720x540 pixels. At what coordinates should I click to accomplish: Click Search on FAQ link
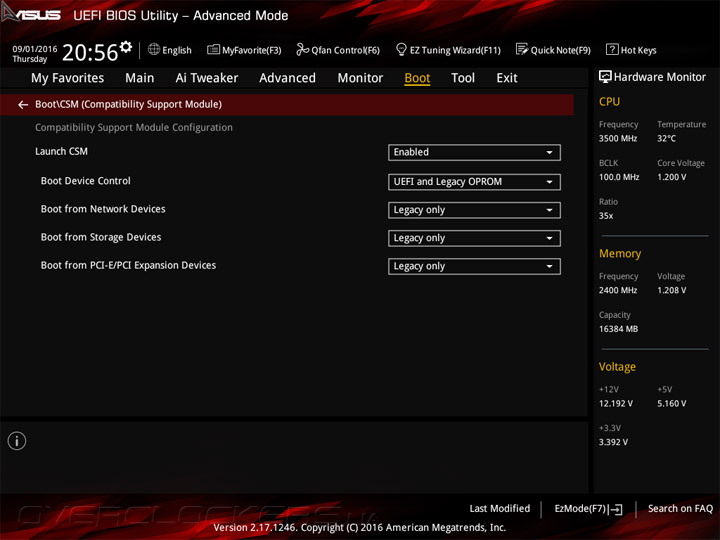tap(680, 508)
